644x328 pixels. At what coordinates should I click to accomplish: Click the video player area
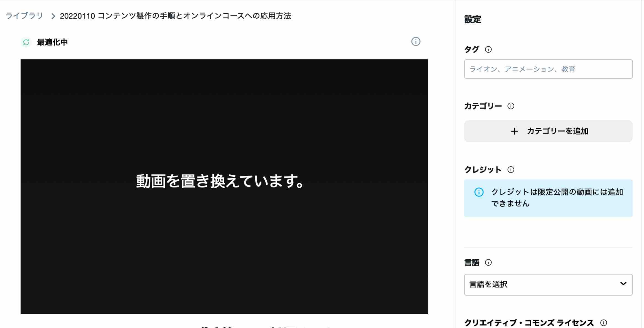[x=224, y=186]
